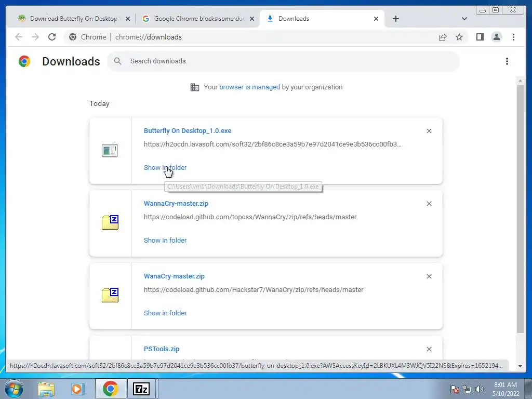Image resolution: width=532 pixels, height=399 pixels.
Task: Remove WannaCry-master.zip from list
Action: tap(429, 204)
